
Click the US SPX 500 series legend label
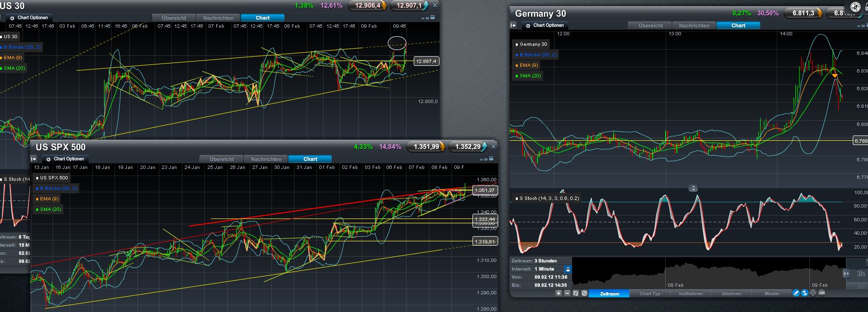click(x=52, y=177)
